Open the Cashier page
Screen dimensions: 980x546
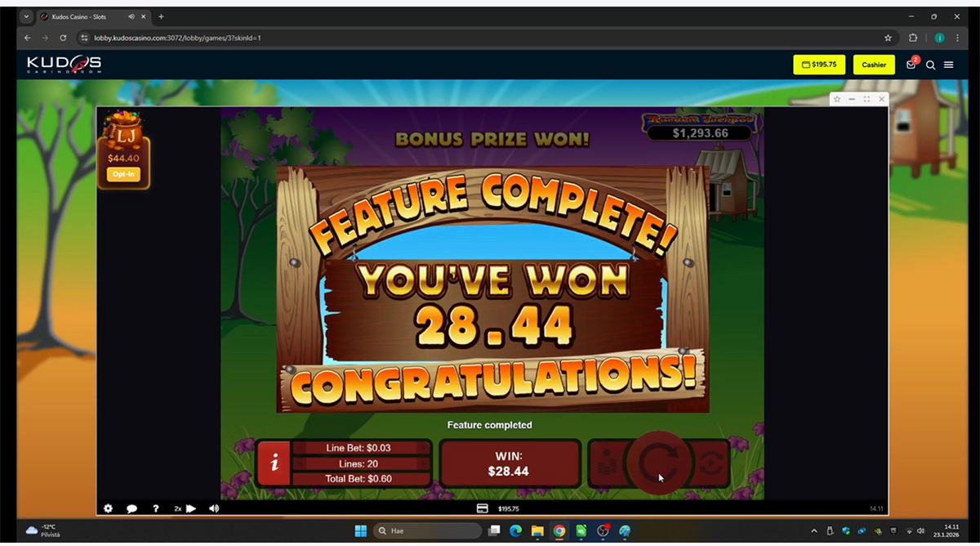[873, 65]
